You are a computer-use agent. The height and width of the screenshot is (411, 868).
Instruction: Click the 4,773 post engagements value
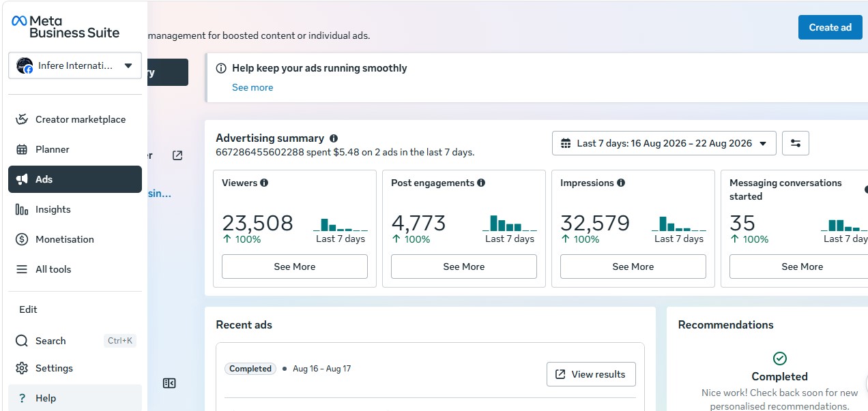tap(418, 223)
